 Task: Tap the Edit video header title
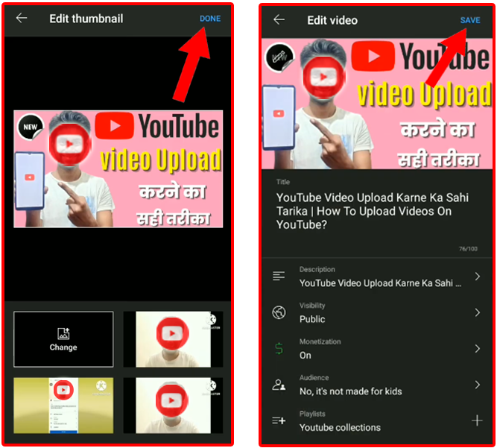(x=332, y=20)
